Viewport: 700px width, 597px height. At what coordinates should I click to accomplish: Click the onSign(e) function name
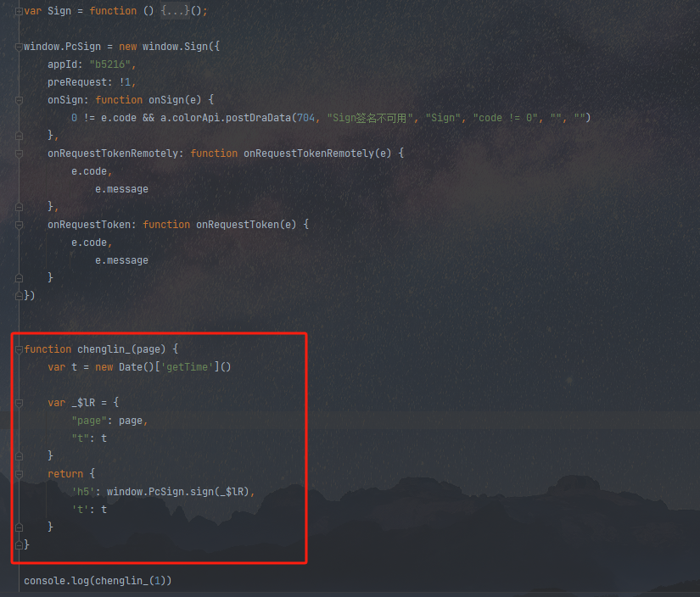click(175, 100)
